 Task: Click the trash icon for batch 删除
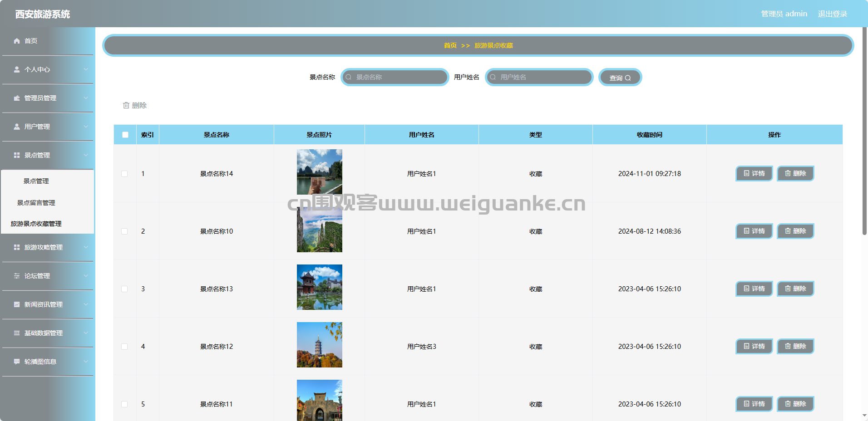[x=126, y=105]
